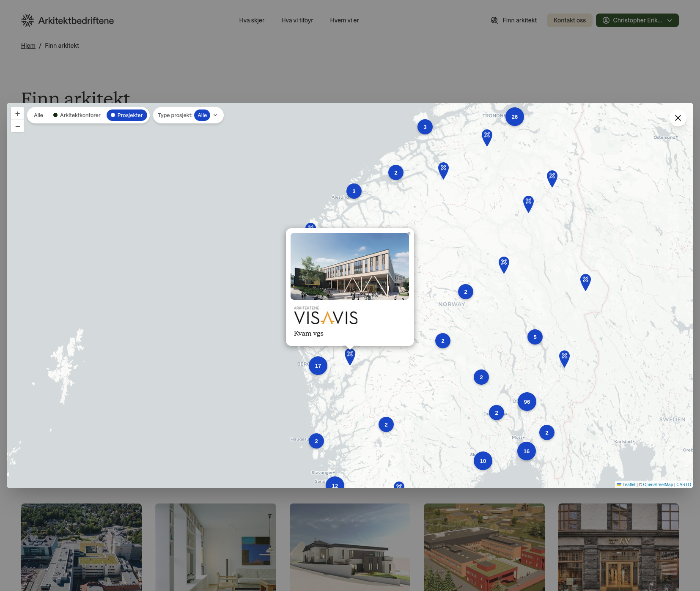Open the 26 projects cluster at Trondheim
Image resolution: width=700 pixels, height=591 pixels.
(515, 117)
